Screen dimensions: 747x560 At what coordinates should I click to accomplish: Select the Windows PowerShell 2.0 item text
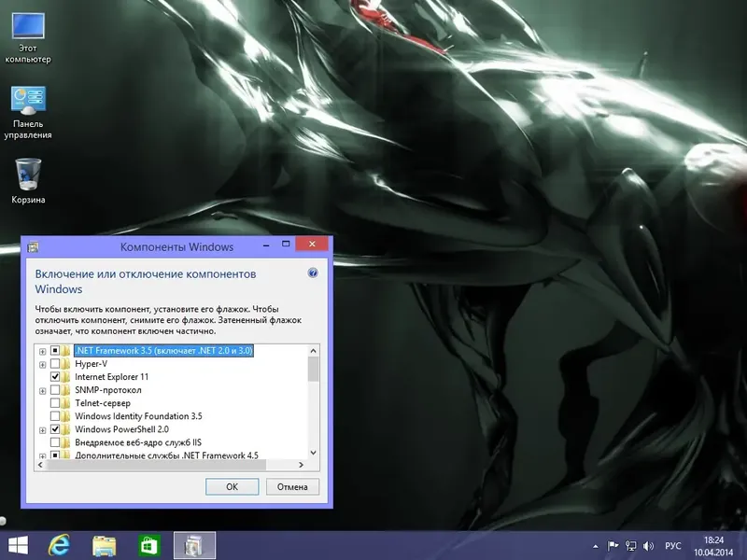pos(121,429)
